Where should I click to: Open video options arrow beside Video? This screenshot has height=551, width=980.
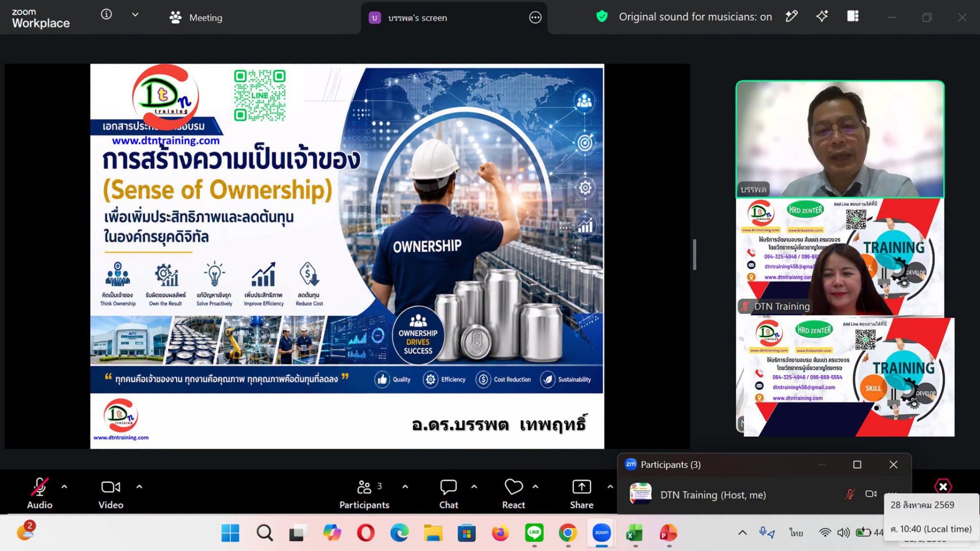click(139, 487)
